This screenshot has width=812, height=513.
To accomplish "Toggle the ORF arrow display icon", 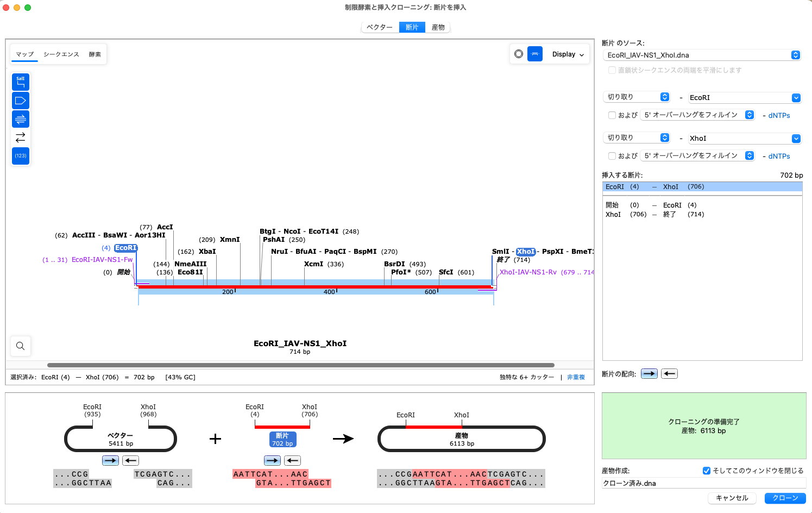I will click(x=21, y=100).
